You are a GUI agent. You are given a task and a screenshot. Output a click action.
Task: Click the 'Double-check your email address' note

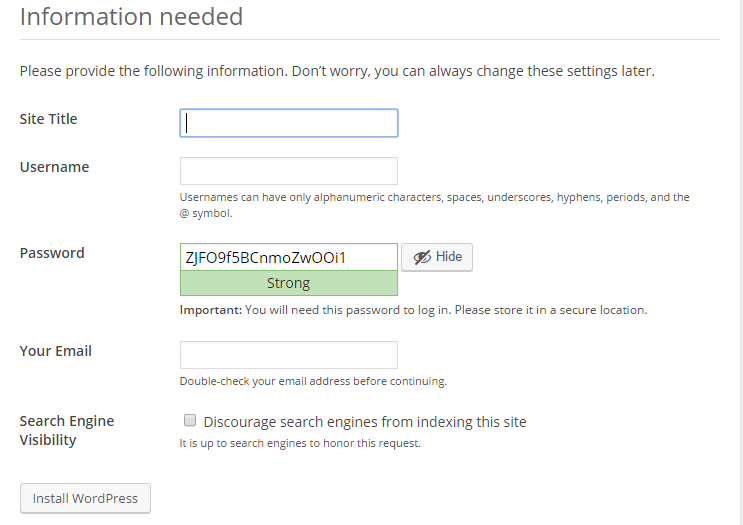pos(313,381)
